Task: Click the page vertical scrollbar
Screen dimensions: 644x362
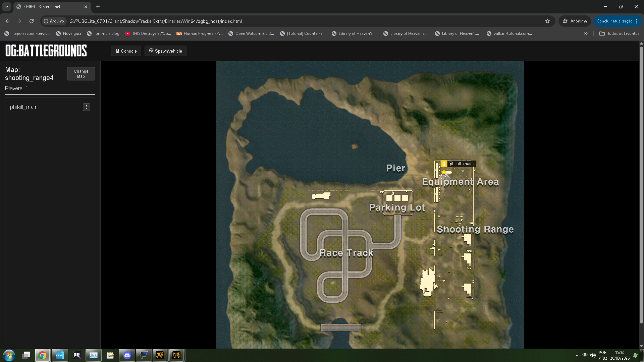Action: click(x=641, y=185)
